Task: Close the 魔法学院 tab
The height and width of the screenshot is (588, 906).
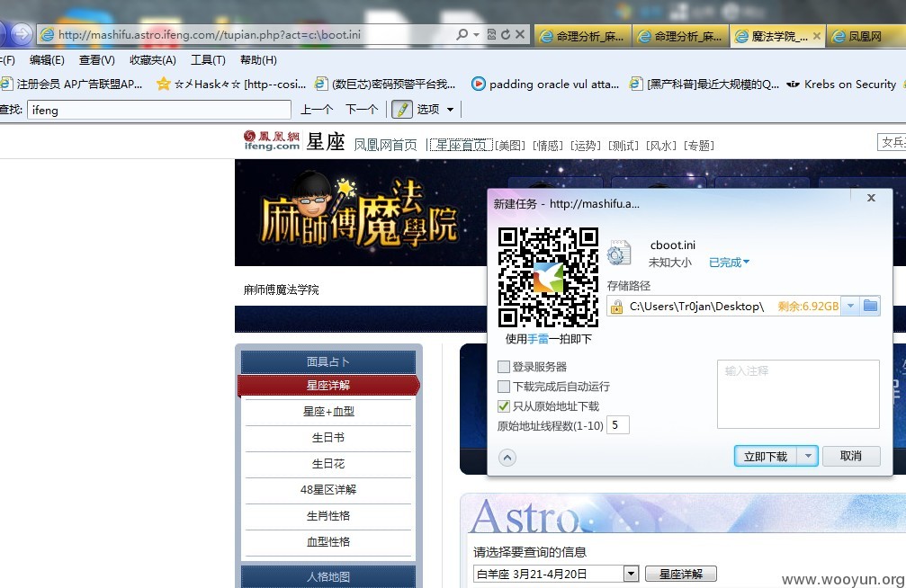Action: (x=816, y=36)
